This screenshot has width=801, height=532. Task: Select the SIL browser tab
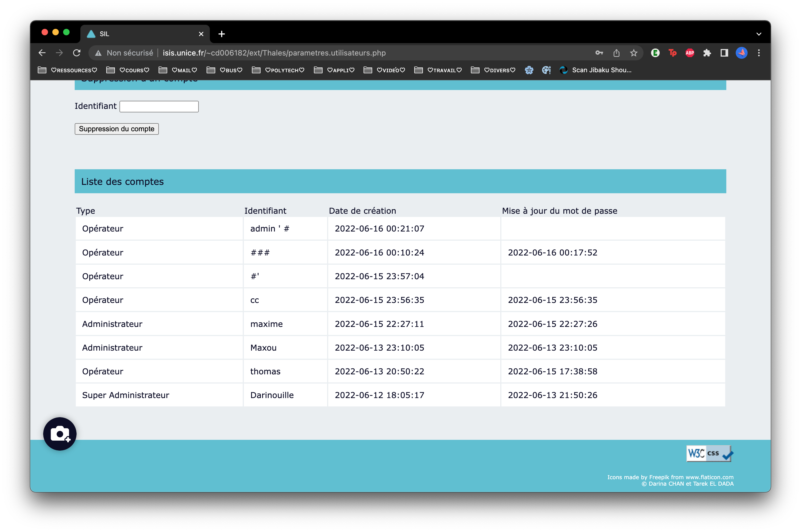pos(145,34)
